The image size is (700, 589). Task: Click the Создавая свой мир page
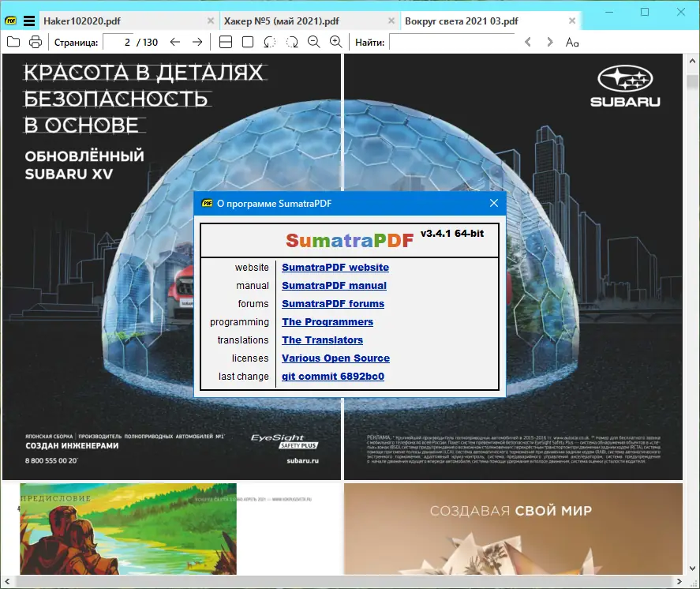tap(513, 529)
